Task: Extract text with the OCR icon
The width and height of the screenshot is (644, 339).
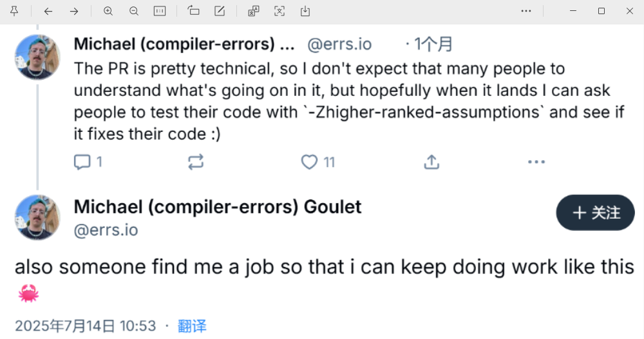Action: 279,11
